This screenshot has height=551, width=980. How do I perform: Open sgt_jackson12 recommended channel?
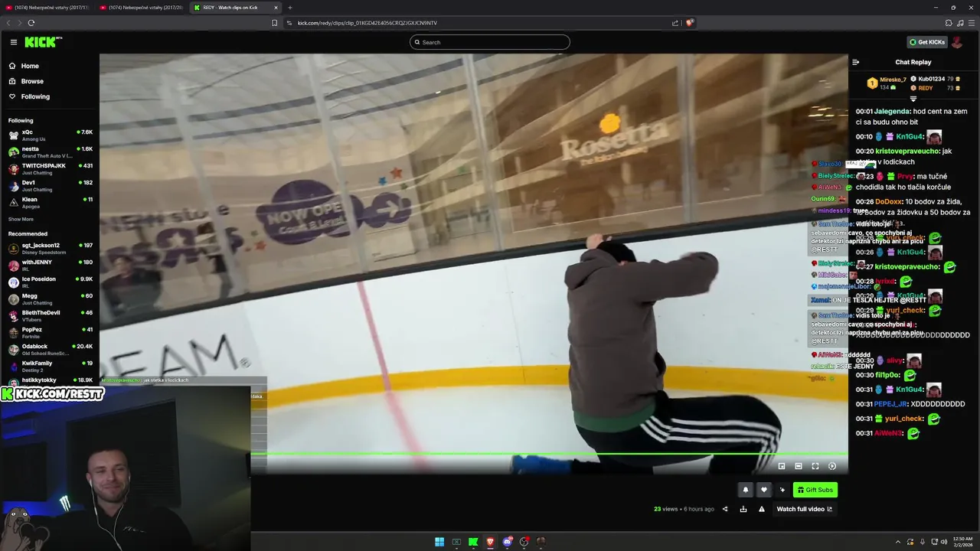click(x=50, y=248)
